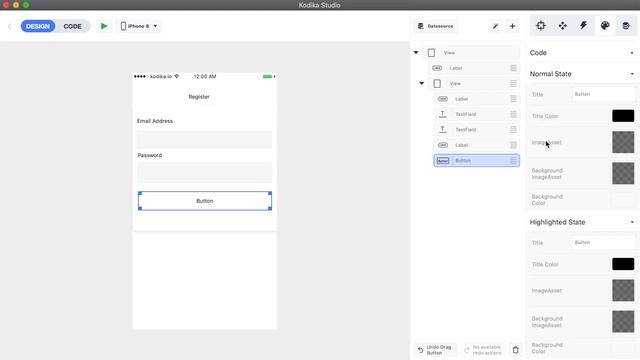Select the Register label on canvas
The image size is (640, 360).
[199, 97]
